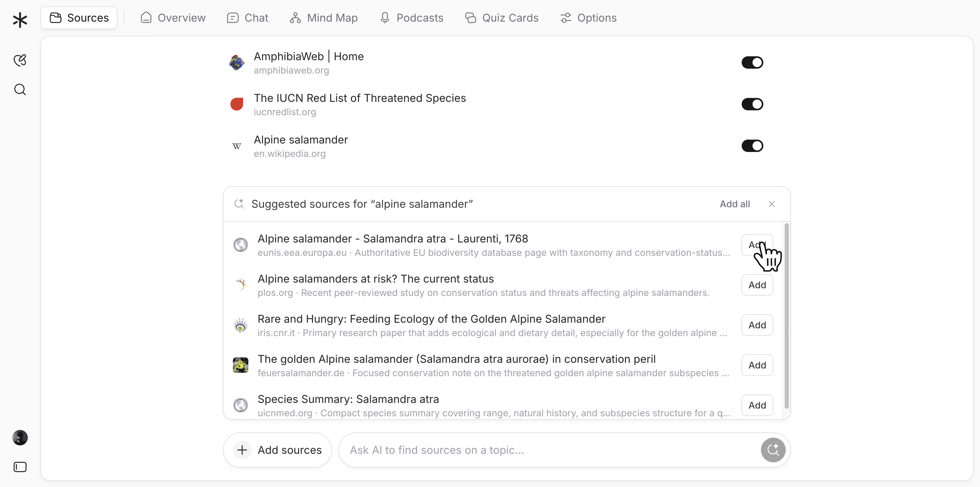The width and height of the screenshot is (980, 487).
Task: Add the eunis.eea.europa.eu Laurenti 1768 source
Action: [x=757, y=245]
